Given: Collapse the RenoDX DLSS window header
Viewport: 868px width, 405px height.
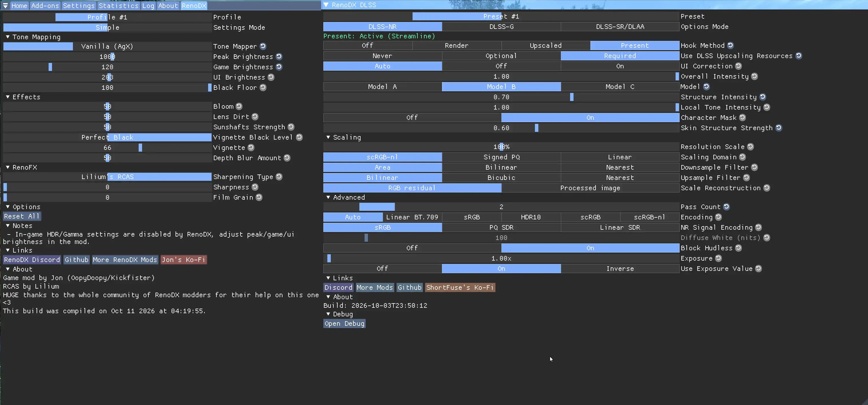Looking at the screenshot, I should (326, 5).
